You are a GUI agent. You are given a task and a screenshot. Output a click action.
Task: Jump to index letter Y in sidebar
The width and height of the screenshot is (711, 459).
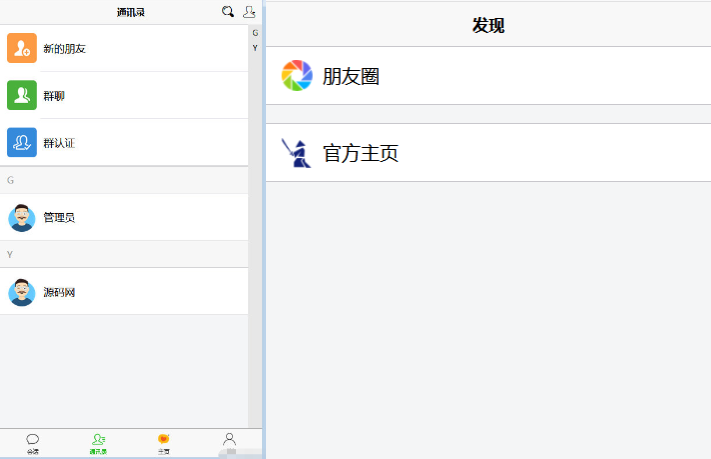click(255, 48)
